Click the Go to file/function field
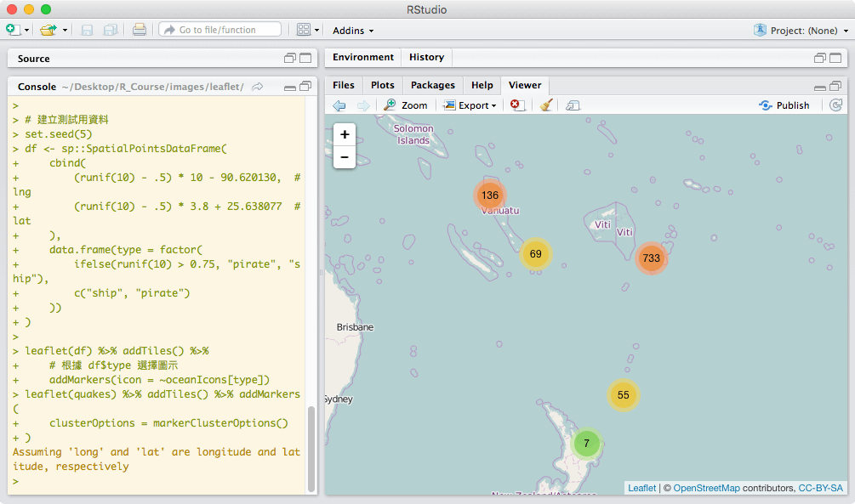Screen dimensions: 855x504 (x=219, y=30)
